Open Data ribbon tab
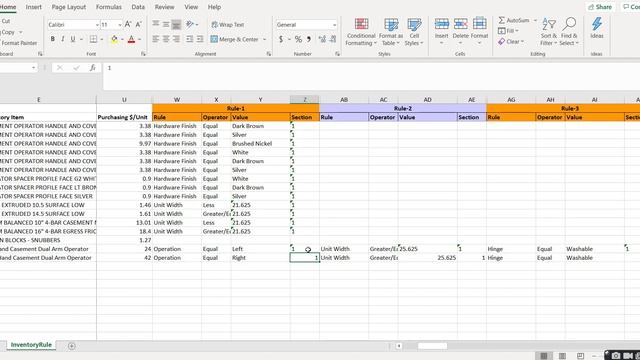Screen dimensions: 640x360 click(x=138, y=7)
